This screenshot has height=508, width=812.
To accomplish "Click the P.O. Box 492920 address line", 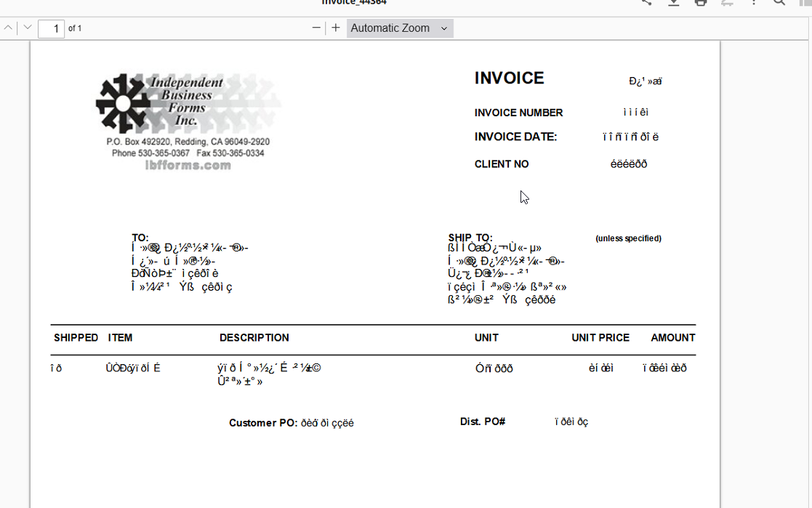I will 188,142.
